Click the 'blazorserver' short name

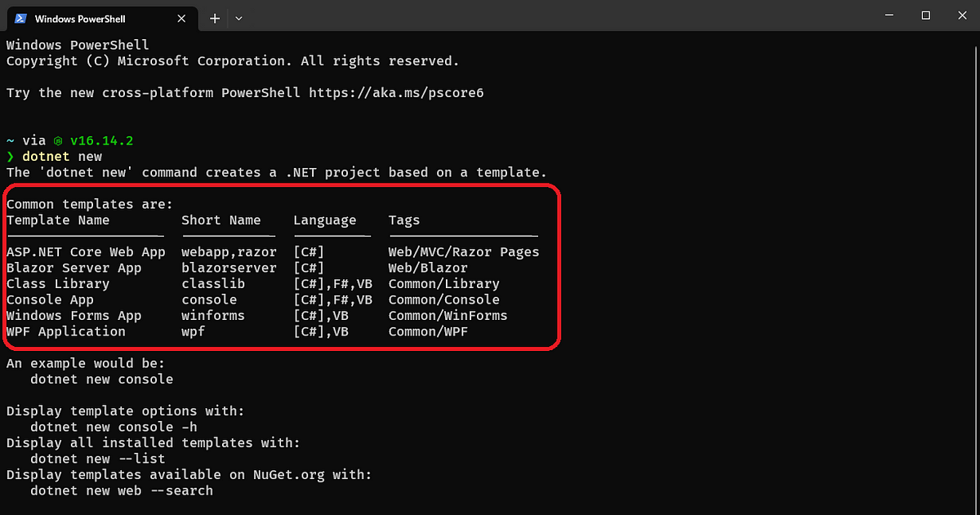click(229, 268)
